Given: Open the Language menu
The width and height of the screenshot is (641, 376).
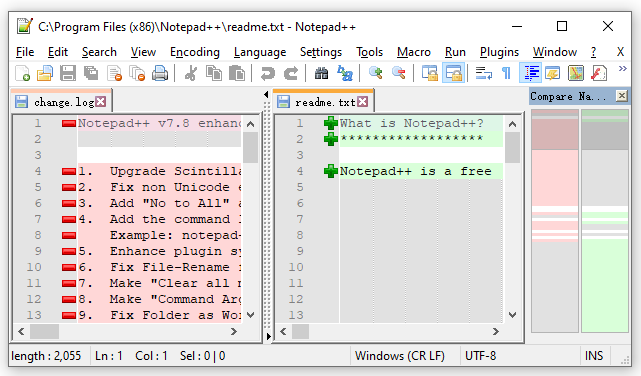Looking at the screenshot, I should pyautogui.click(x=260, y=52).
